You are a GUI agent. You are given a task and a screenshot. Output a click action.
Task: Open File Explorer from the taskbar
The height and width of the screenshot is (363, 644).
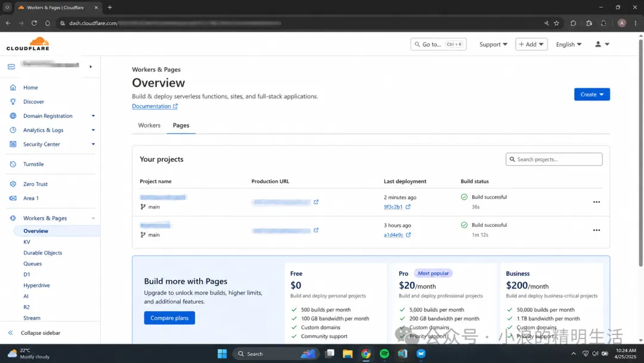pos(348,353)
